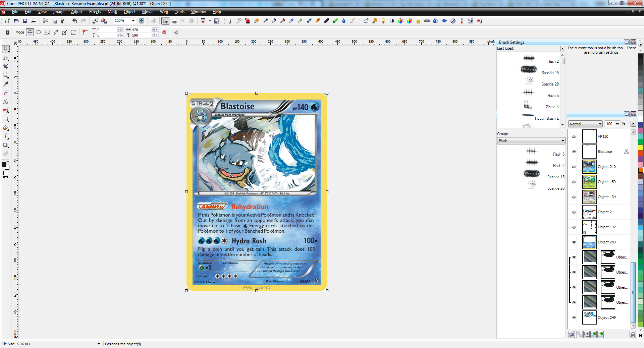Click the Import icon in standard toolbar

tap(95, 21)
